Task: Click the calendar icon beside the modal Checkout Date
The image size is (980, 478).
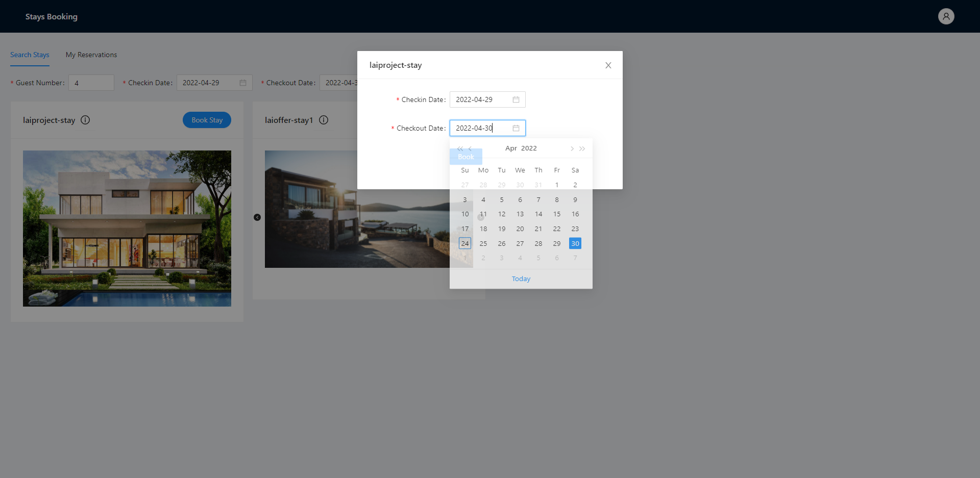Action: (x=516, y=128)
